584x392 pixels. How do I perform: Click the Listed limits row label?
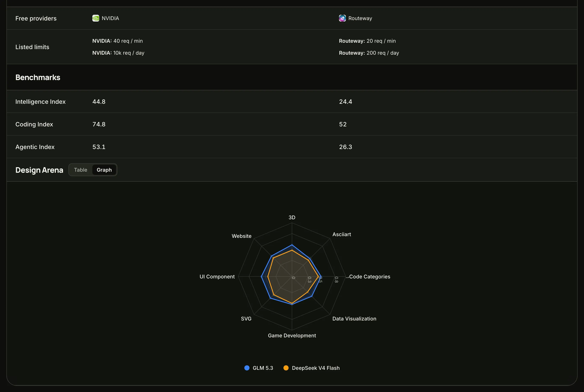pos(32,47)
